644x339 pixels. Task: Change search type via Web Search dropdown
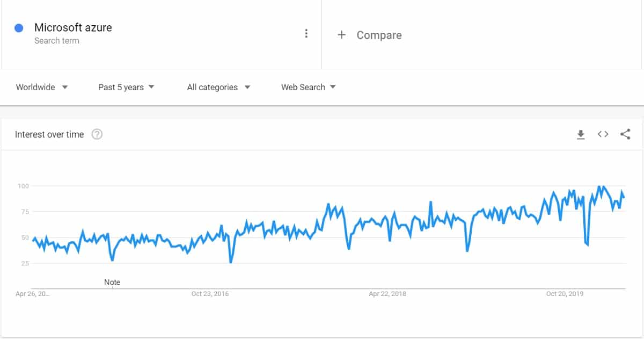coord(308,87)
